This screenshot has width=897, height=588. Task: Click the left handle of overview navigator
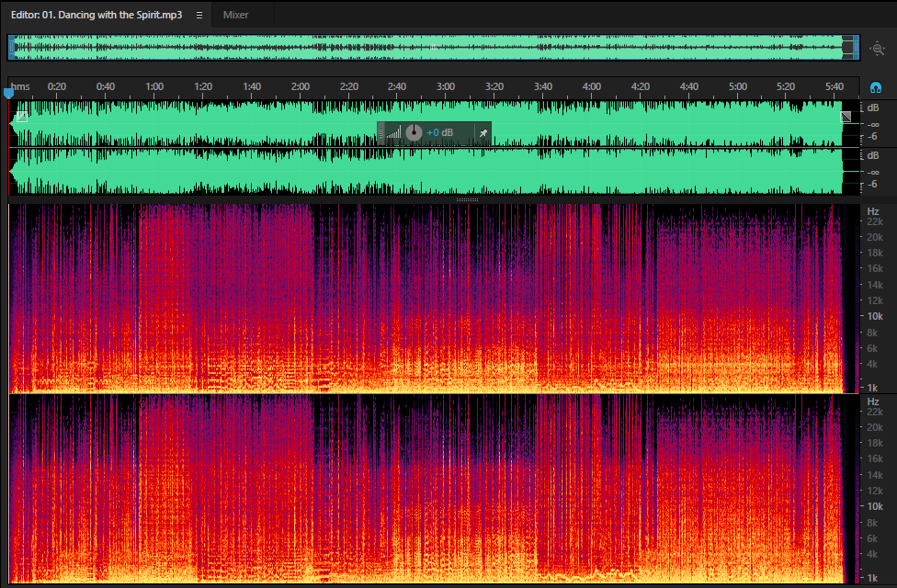[x=11, y=48]
